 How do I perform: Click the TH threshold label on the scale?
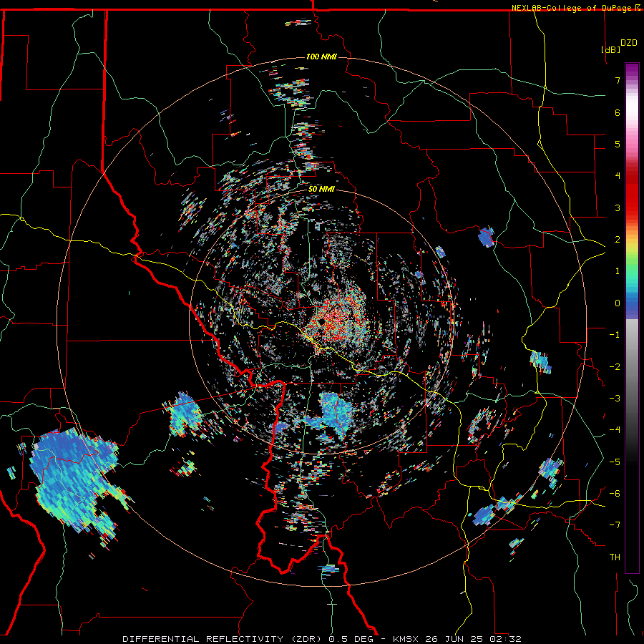pyautogui.click(x=615, y=557)
